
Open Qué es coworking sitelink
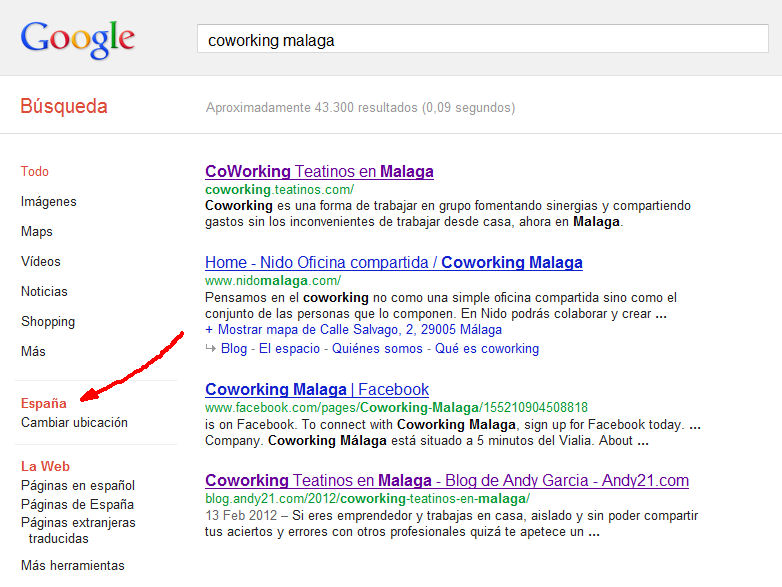point(487,349)
